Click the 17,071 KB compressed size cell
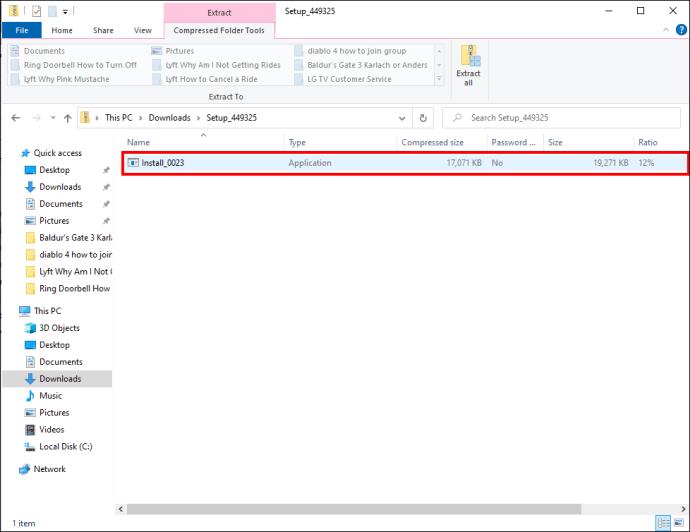This screenshot has width=690, height=532. tap(464, 163)
